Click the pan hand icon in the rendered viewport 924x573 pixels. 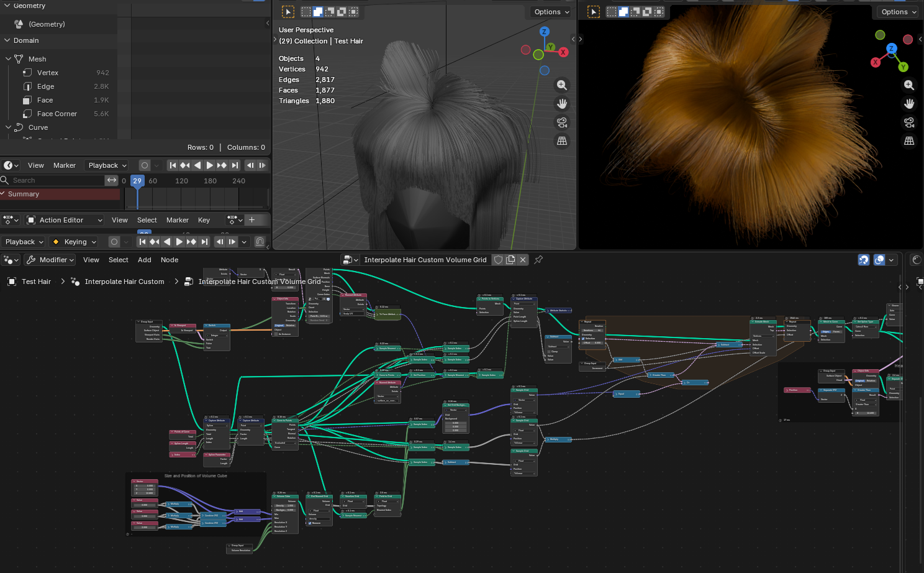click(909, 104)
